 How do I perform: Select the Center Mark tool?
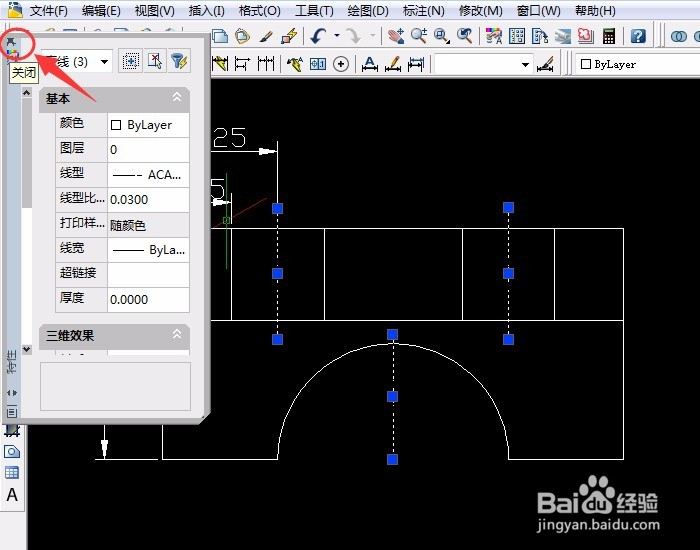click(341, 64)
